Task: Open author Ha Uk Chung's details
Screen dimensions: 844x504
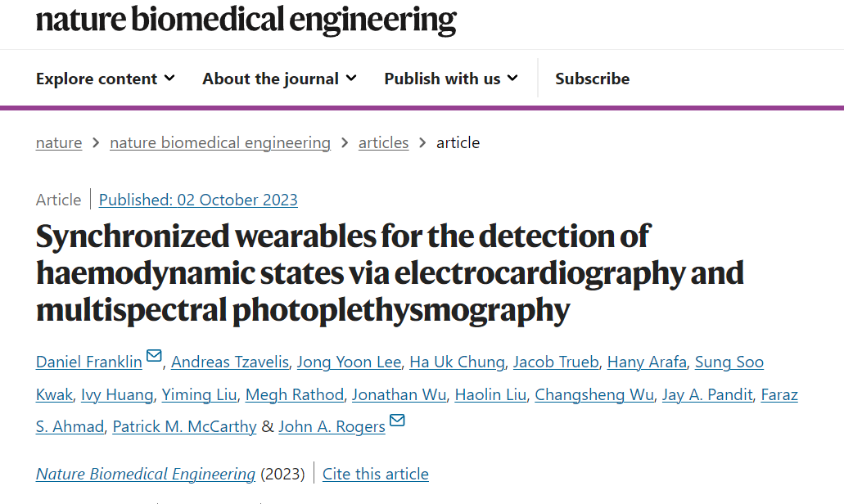Action: pos(457,362)
